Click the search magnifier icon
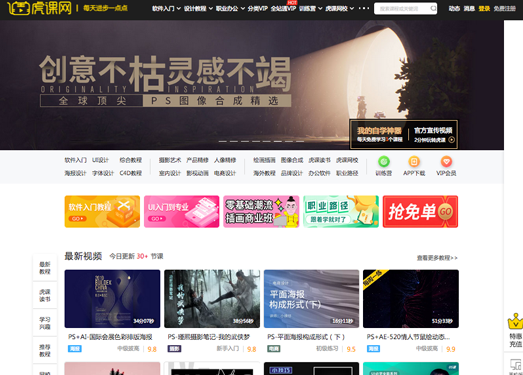 click(x=433, y=8)
